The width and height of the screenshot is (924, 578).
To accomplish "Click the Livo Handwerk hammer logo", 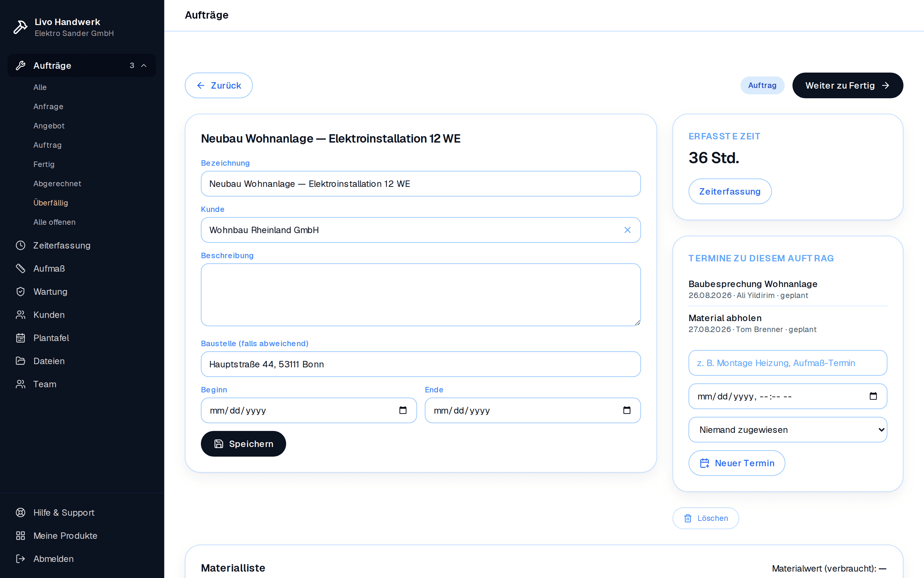I will coord(20,27).
